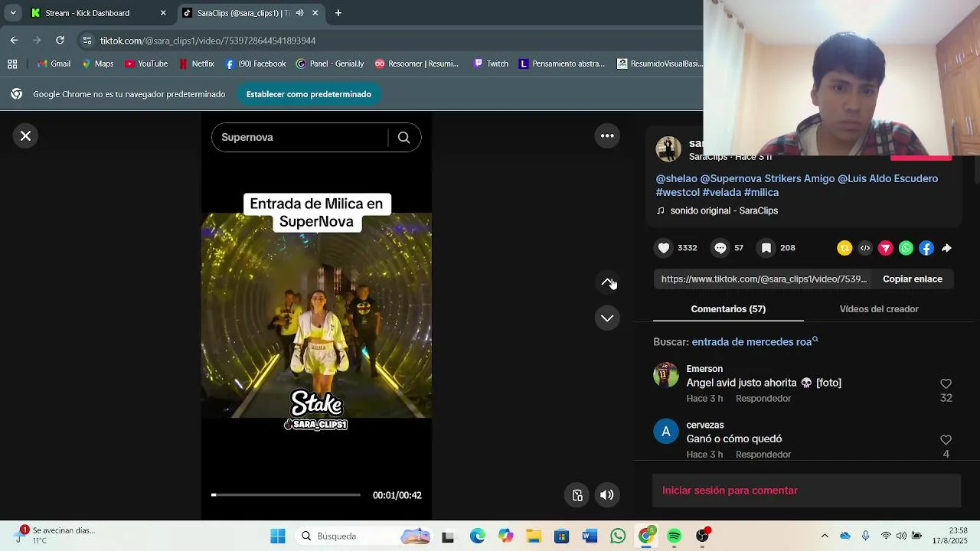The image size is (980, 551).
Task: Switch to Vídeos del creador tab
Action: 879,309
